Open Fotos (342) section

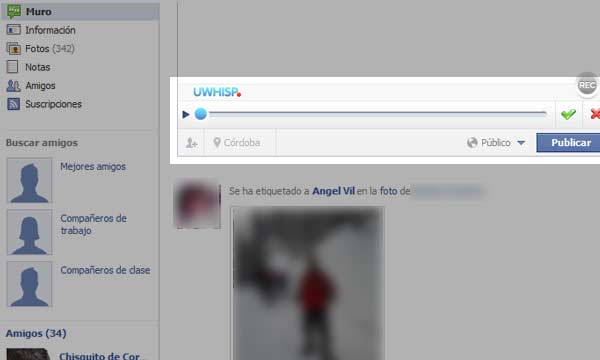click(x=50, y=49)
